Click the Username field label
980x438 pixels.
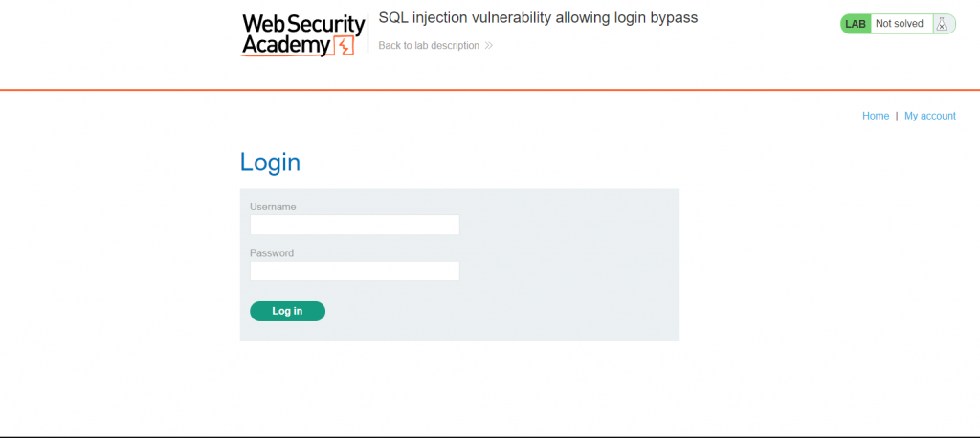click(273, 207)
